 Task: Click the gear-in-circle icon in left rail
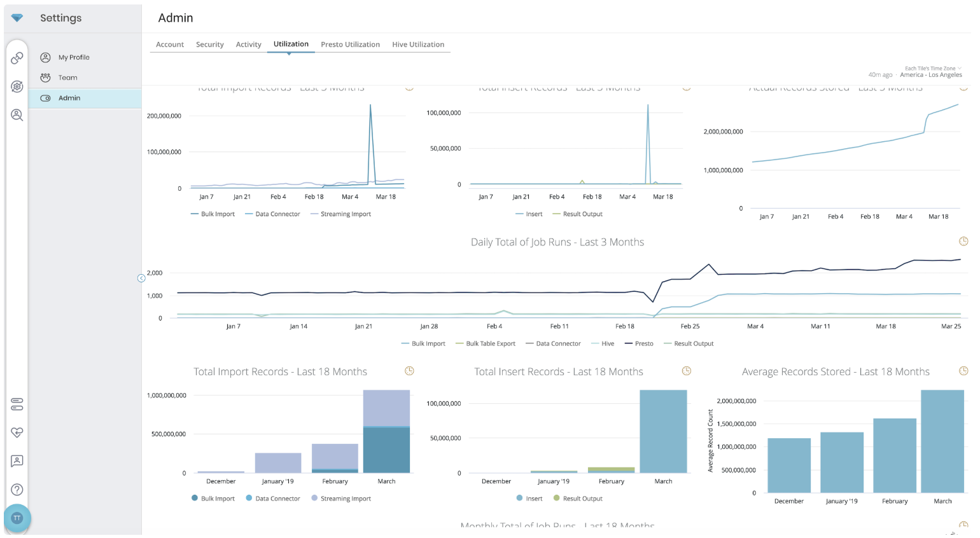[17, 86]
